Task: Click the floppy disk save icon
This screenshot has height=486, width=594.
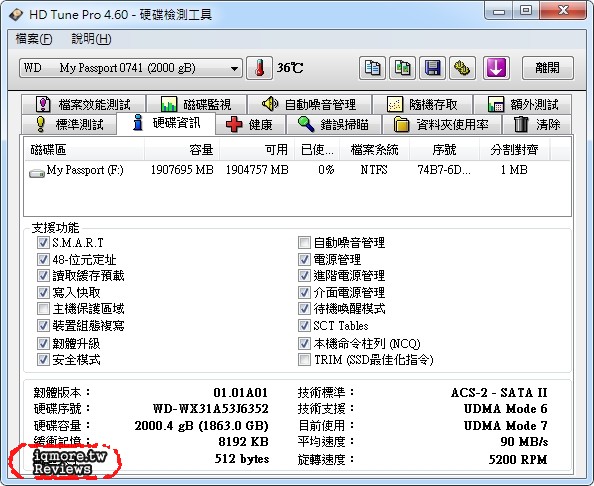Action: (432, 68)
